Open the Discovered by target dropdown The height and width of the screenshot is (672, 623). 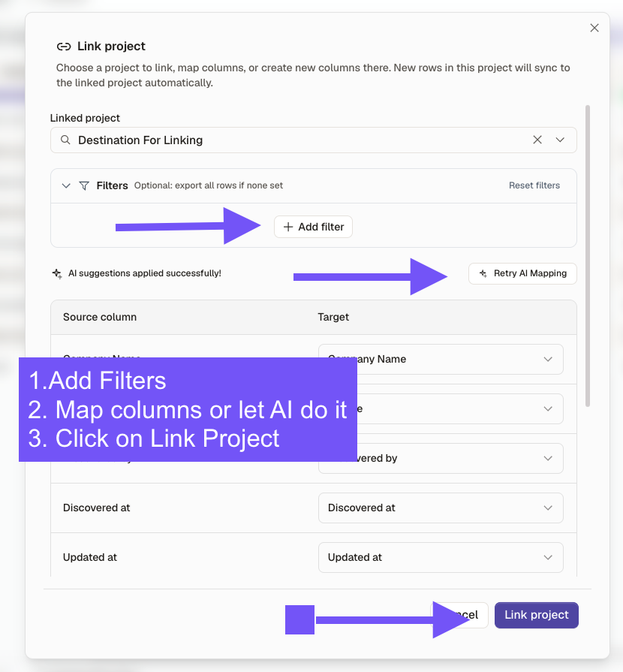441,458
